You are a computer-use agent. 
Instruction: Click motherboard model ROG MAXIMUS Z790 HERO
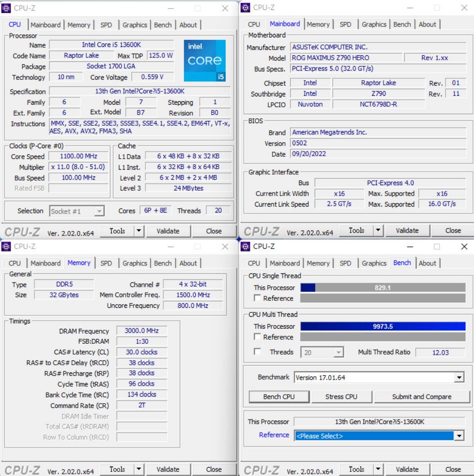[x=346, y=58]
